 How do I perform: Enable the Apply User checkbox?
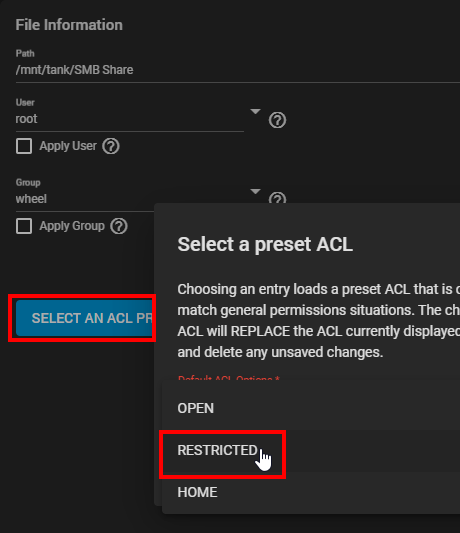(x=24, y=147)
